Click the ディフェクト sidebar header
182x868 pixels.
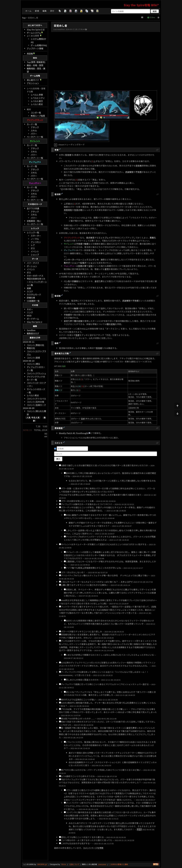(35, 162)
